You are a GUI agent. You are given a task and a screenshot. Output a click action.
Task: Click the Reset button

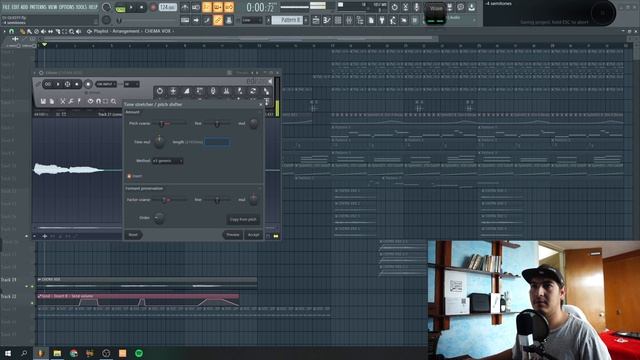tap(133, 235)
